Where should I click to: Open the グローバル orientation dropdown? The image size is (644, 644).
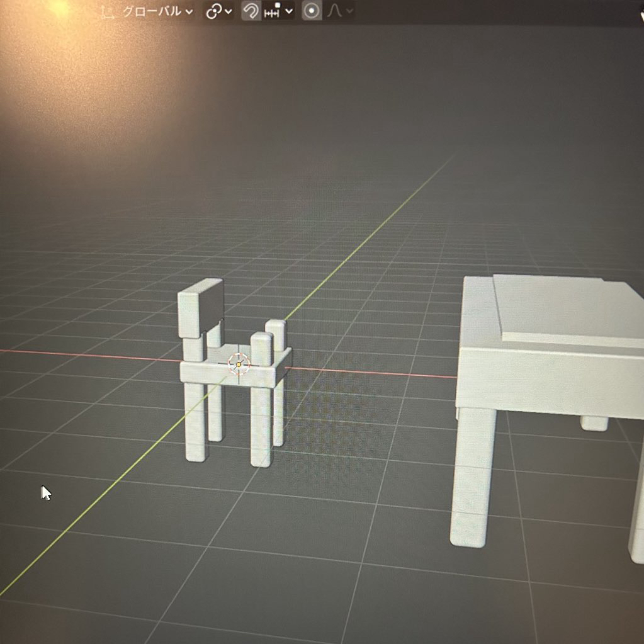157,12
